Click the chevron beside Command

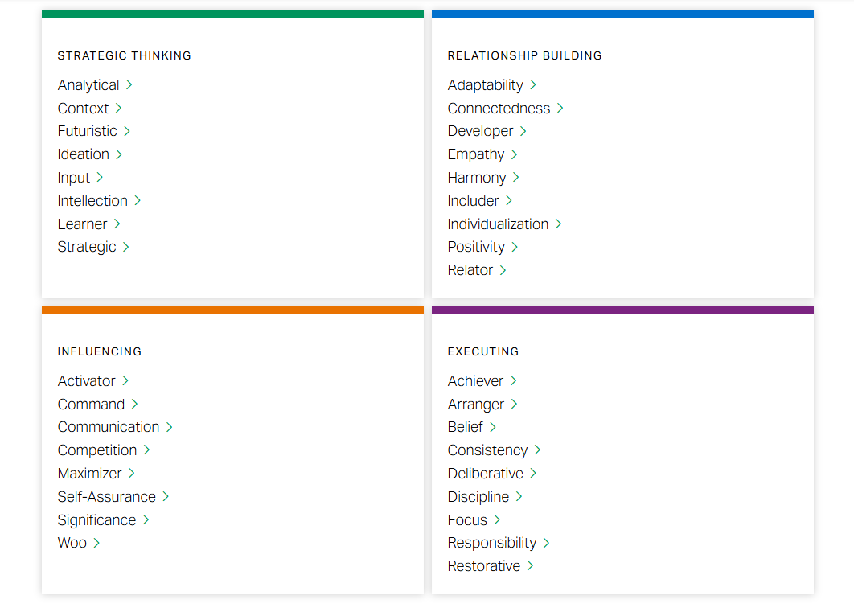click(135, 404)
